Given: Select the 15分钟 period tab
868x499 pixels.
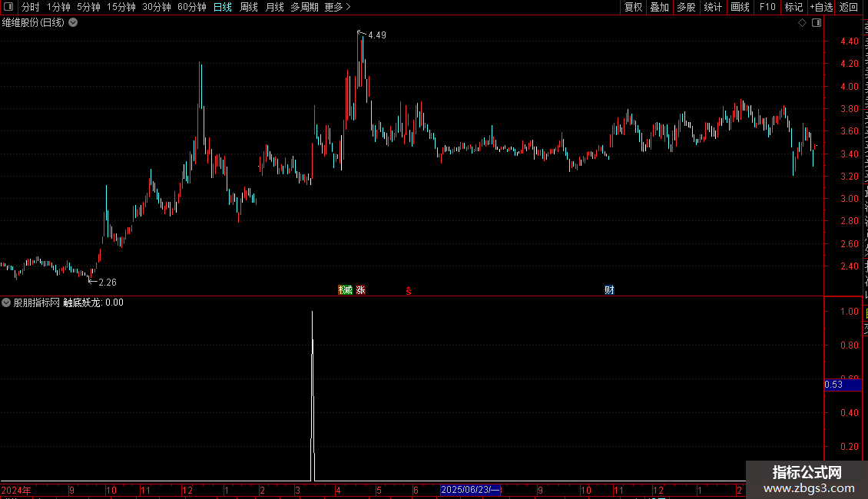Looking at the screenshot, I should pyautogui.click(x=121, y=7).
